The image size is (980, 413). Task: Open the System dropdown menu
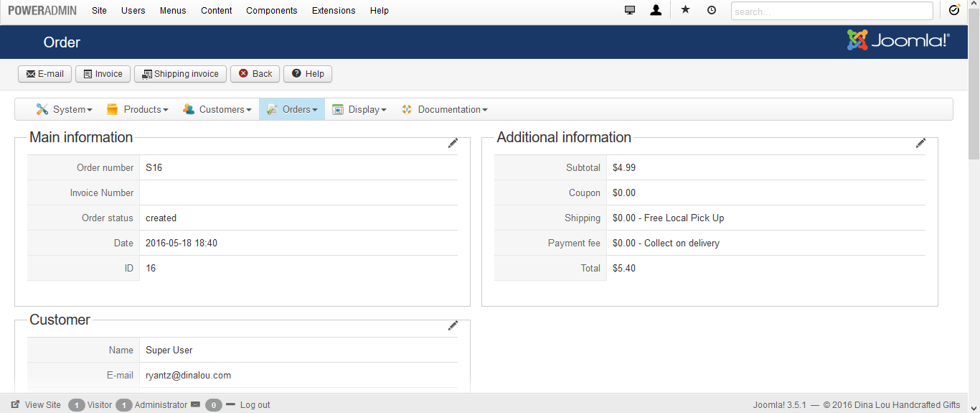click(x=64, y=109)
